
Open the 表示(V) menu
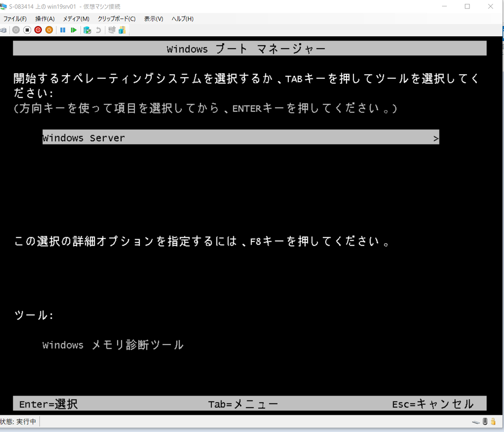pyautogui.click(x=154, y=19)
